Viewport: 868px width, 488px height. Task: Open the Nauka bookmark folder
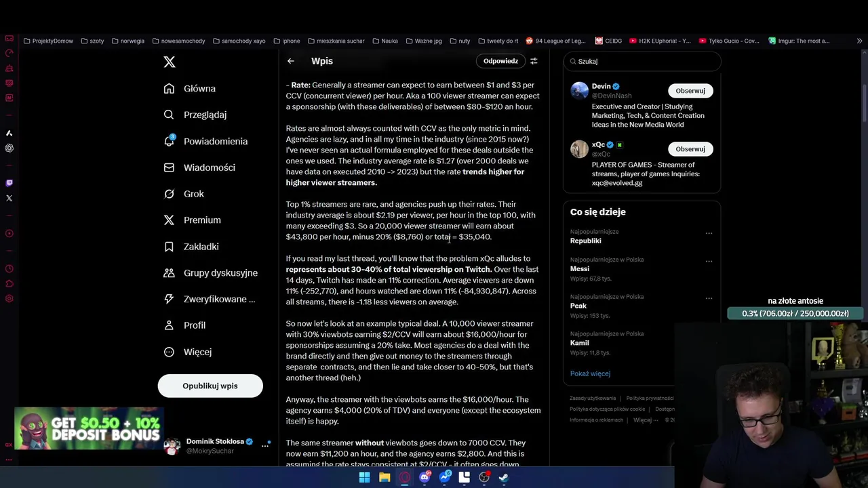[x=384, y=41]
